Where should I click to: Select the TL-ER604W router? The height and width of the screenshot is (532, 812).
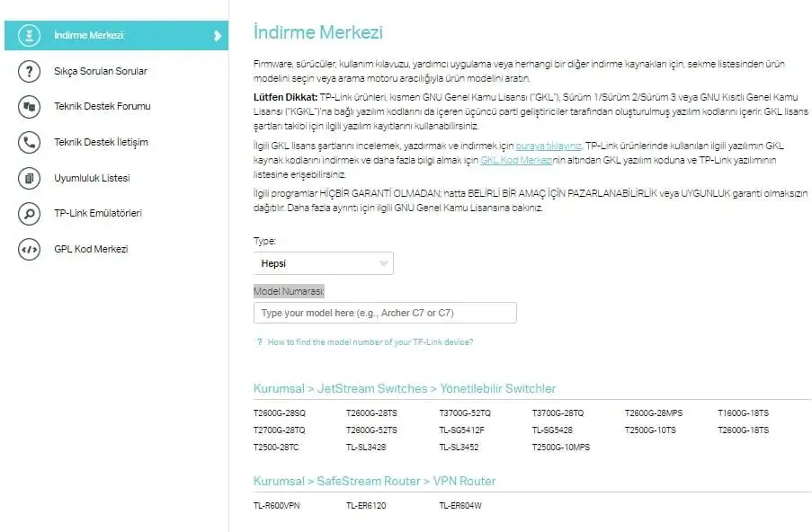coord(460,506)
